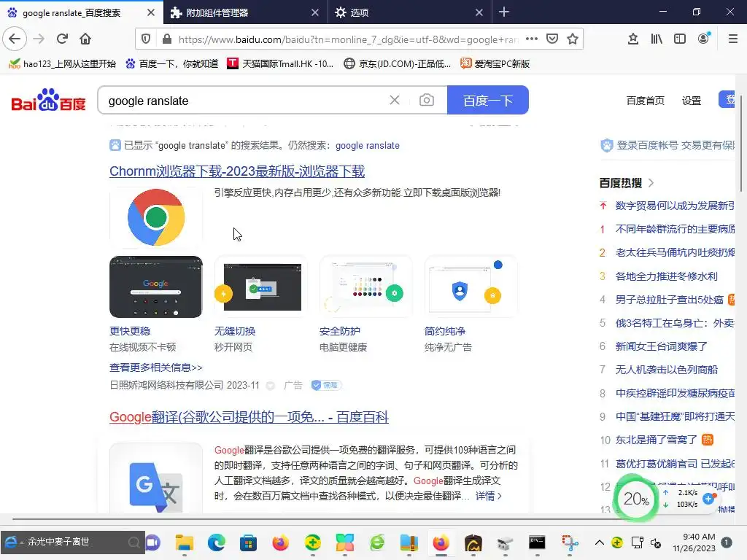The width and height of the screenshot is (747, 560).
Task: Open Microsoft Store from the taskbar
Action: 248,542
